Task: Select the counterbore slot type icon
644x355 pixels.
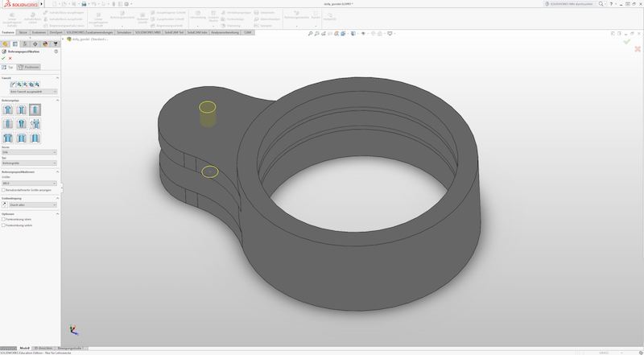Action: coord(8,138)
